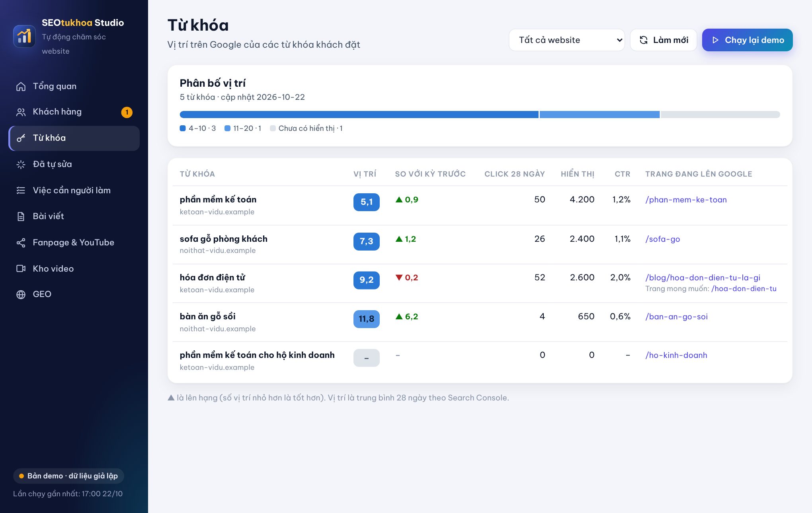Click the document icon beside Bài viết
The image size is (812, 513).
tap(21, 216)
